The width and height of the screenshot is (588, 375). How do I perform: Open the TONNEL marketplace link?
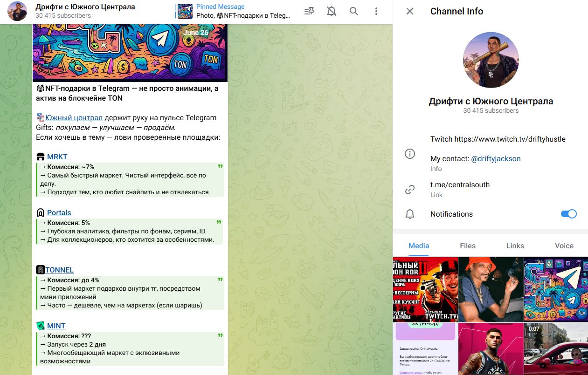(59, 270)
